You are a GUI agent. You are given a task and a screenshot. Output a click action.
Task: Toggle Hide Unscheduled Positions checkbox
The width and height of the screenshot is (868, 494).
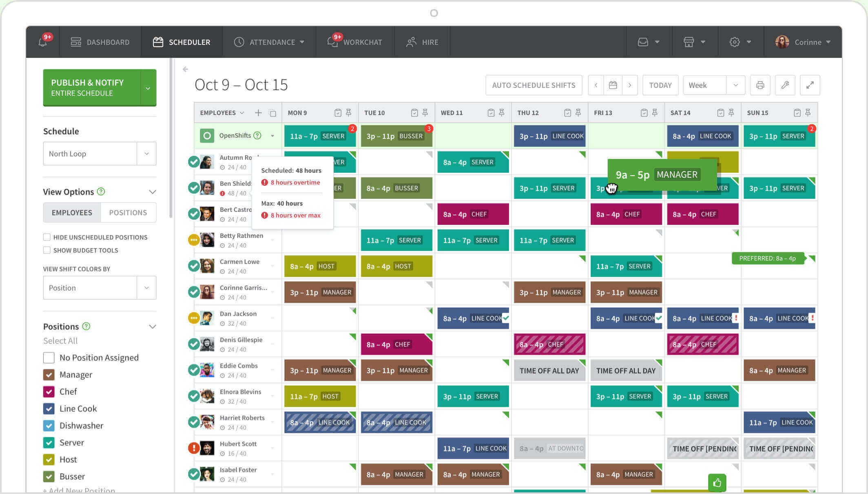point(46,237)
